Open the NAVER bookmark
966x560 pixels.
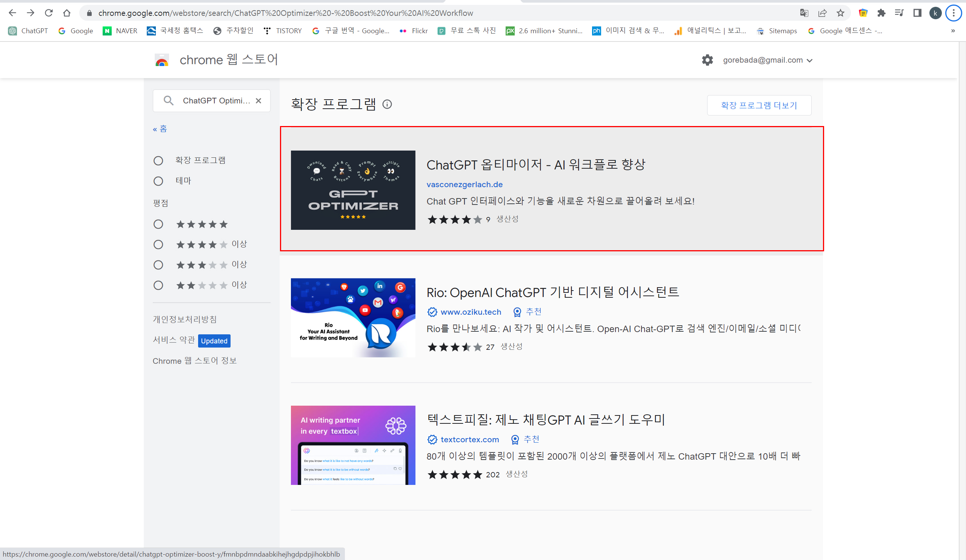pos(120,31)
